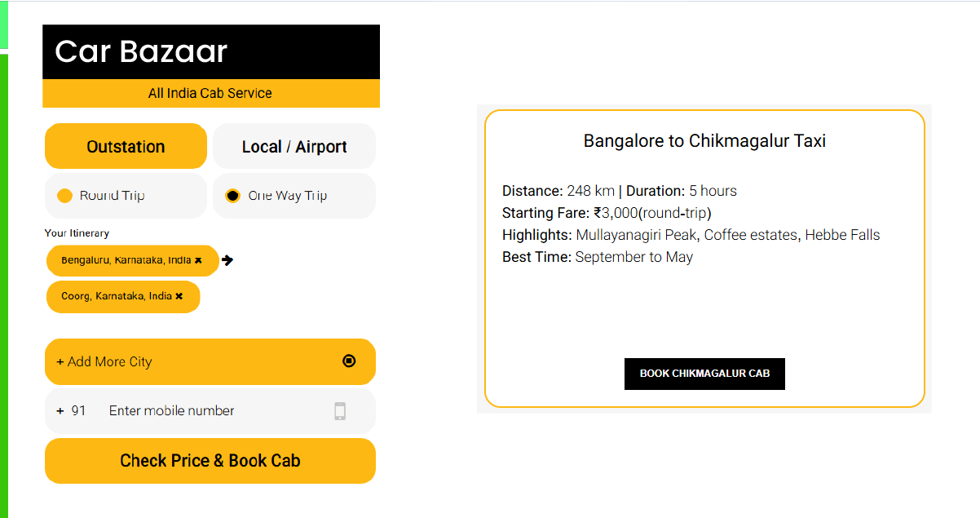Click the Starting Fare ₹3,000 text
The width and height of the screenshot is (980, 518).
click(607, 214)
